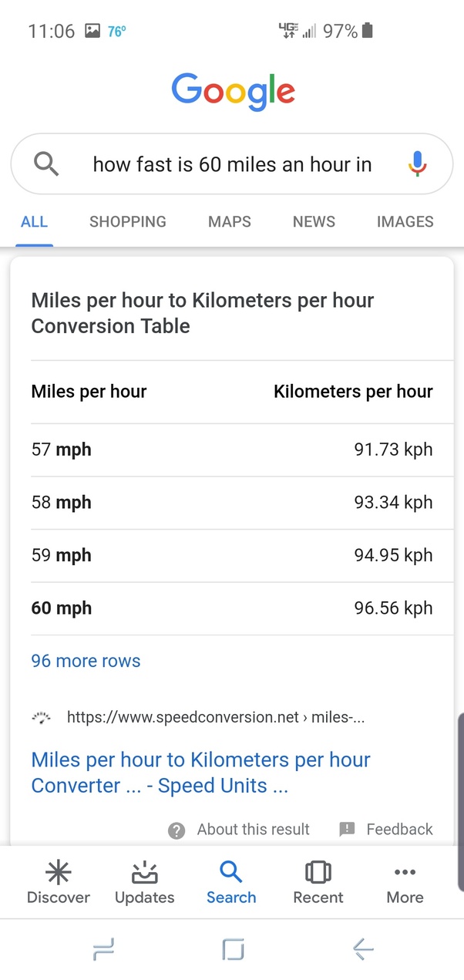Open the More options icon
The height and width of the screenshot is (980, 464).
405,872
